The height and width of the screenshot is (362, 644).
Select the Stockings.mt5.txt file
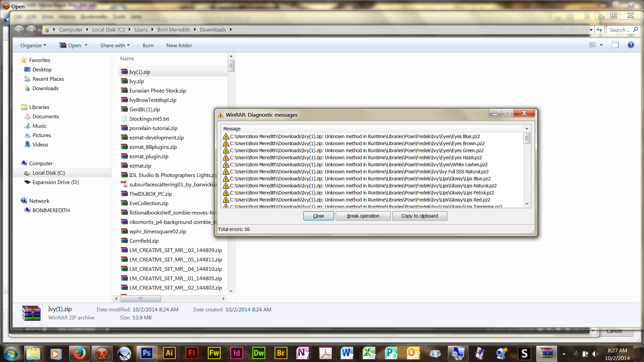point(149,119)
